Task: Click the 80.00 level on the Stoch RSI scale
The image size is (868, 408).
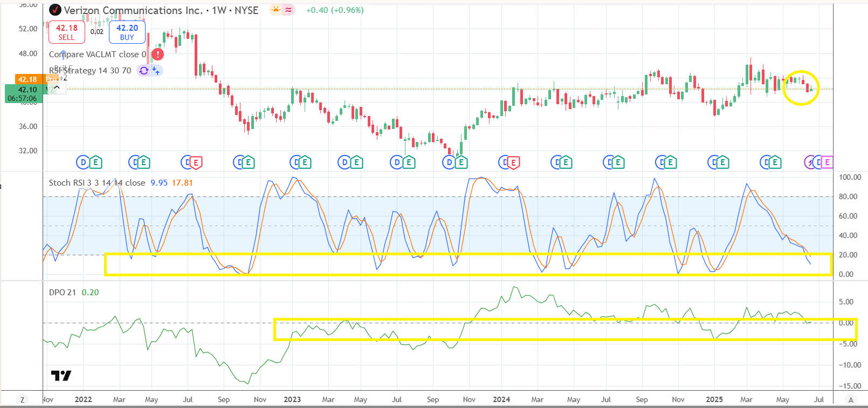Action: point(848,196)
